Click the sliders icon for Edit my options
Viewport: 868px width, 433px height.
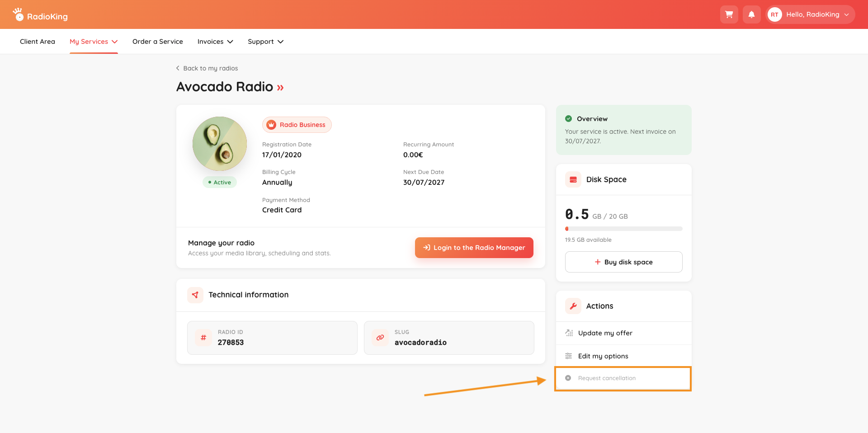(569, 356)
